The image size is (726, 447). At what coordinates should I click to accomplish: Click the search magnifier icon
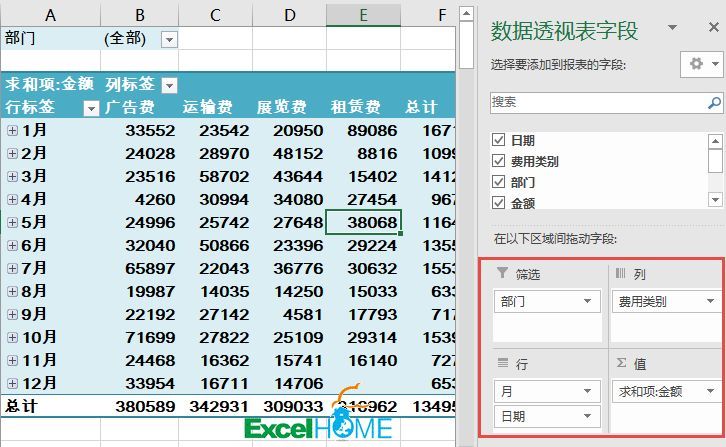(714, 102)
